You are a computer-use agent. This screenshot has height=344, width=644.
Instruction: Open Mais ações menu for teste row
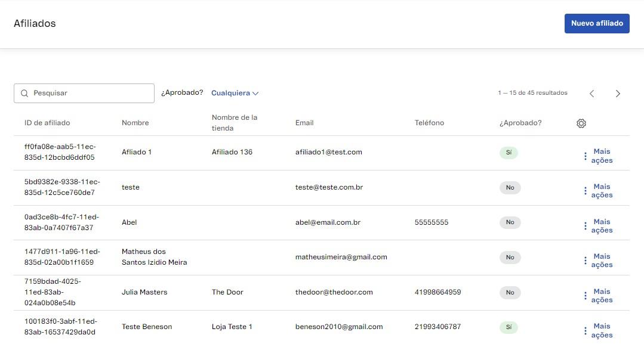(597, 191)
